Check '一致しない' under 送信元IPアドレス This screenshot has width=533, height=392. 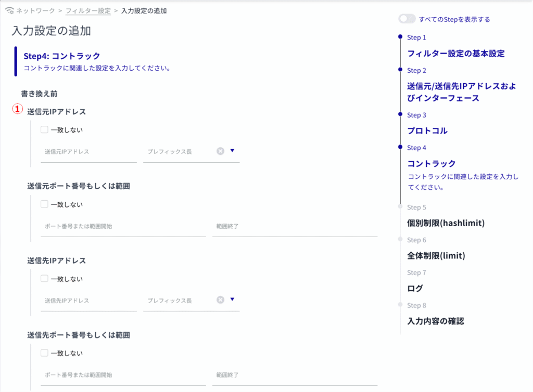(x=44, y=130)
